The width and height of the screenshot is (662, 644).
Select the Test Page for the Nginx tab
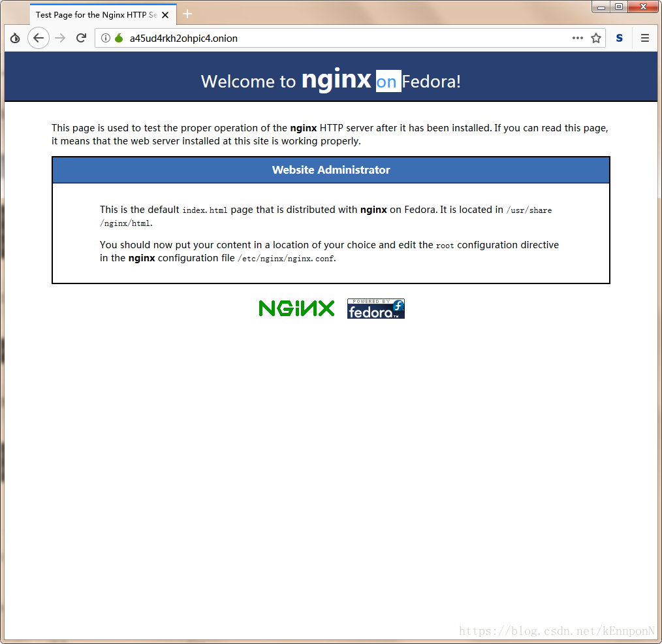pyautogui.click(x=103, y=14)
